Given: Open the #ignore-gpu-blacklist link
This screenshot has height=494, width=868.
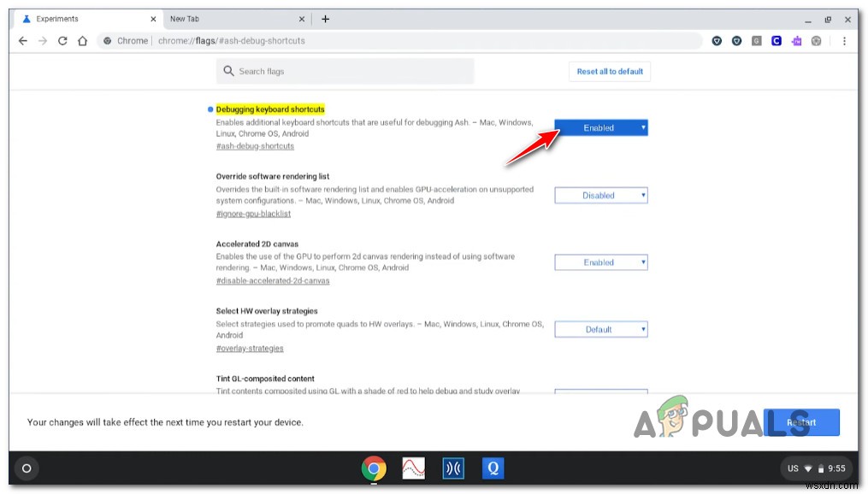Looking at the screenshot, I should (x=253, y=214).
